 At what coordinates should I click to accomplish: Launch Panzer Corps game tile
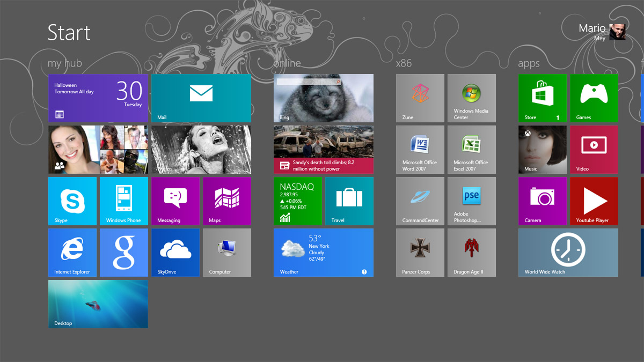click(420, 253)
